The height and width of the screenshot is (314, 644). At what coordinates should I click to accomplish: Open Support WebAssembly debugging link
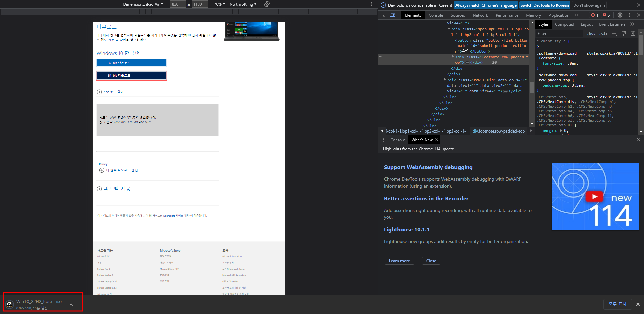(x=428, y=167)
